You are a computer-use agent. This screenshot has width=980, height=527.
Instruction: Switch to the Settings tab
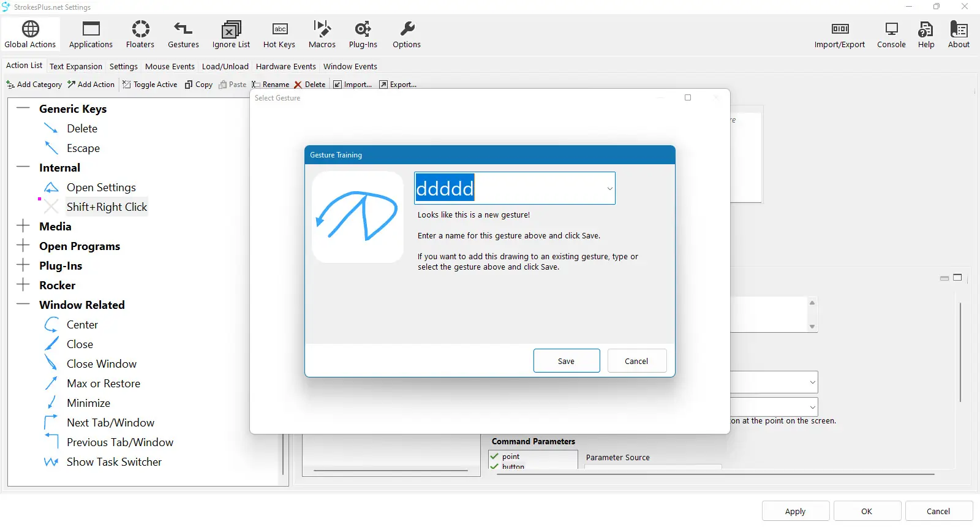point(124,66)
